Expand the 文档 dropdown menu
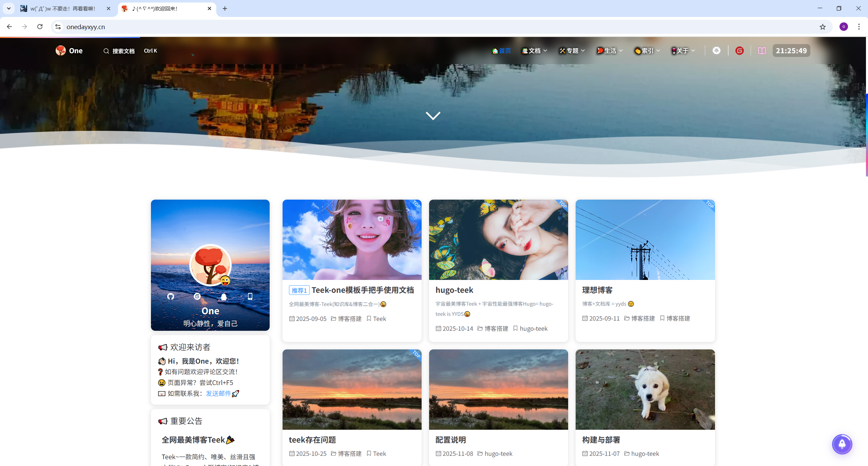The width and height of the screenshot is (868, 466). 535,51
